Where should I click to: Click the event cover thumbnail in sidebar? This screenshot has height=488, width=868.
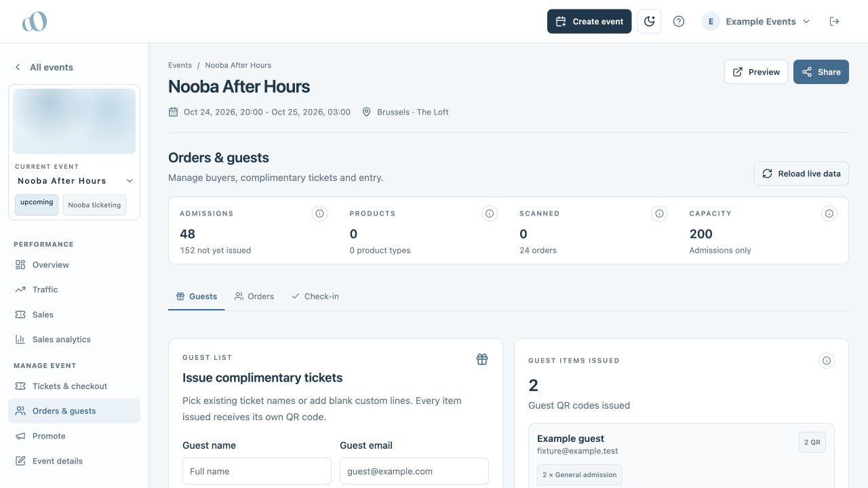click(75, 121)
